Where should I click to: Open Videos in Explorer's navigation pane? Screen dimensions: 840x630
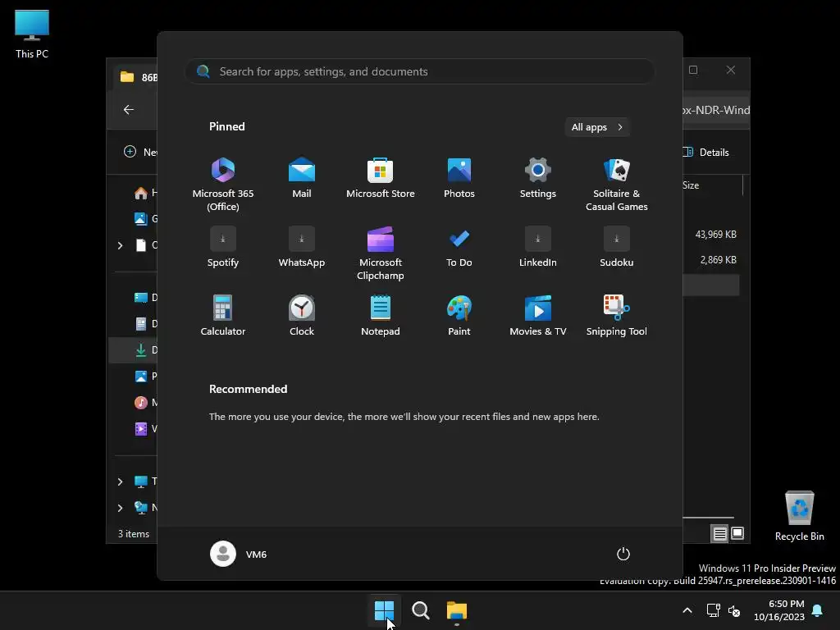pyautogui.click(x=145, y=428)
